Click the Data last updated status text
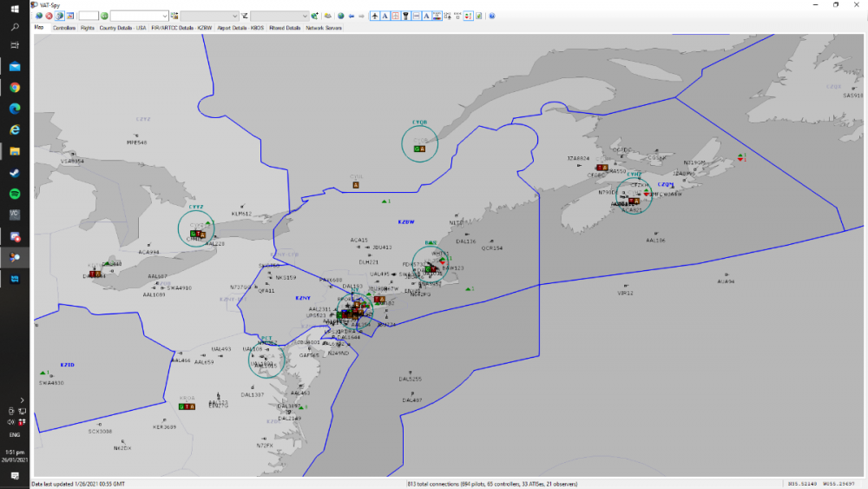Image resolution: width=868 pixels, height=489 pixels. pyautogui.click(x=78, y=484)
